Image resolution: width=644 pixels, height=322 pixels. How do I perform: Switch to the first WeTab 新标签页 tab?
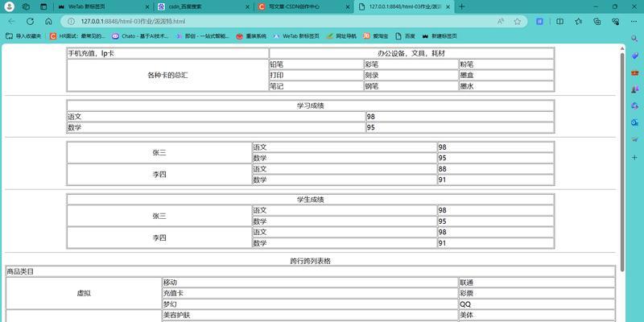tap(104, 7)
